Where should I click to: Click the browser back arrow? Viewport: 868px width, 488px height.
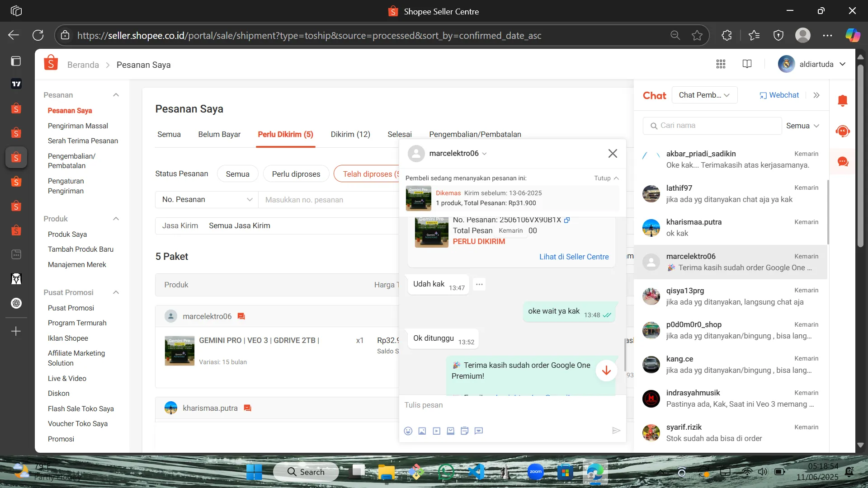[x=14, y=35]
